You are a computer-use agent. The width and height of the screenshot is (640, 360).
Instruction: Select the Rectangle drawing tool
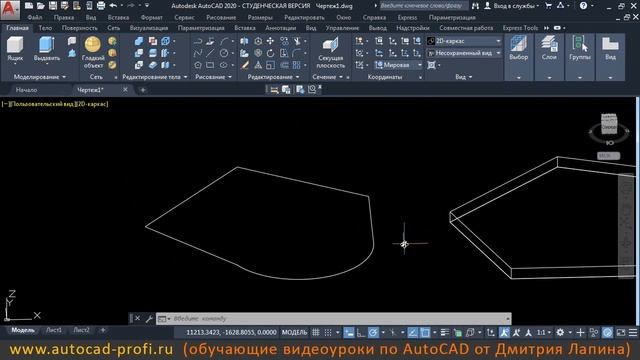(210, 65)
